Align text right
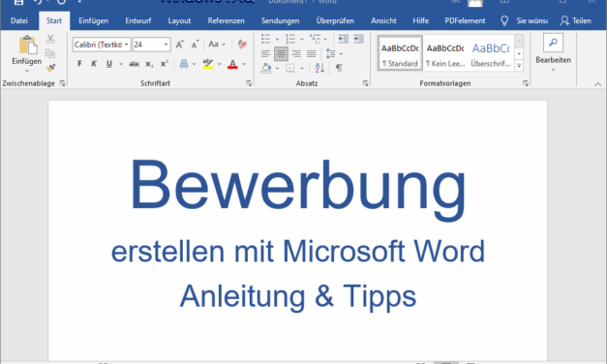Image resolution: width=607 pixels, height=364 pixels. pyautogui.click(x=296, y=54)
